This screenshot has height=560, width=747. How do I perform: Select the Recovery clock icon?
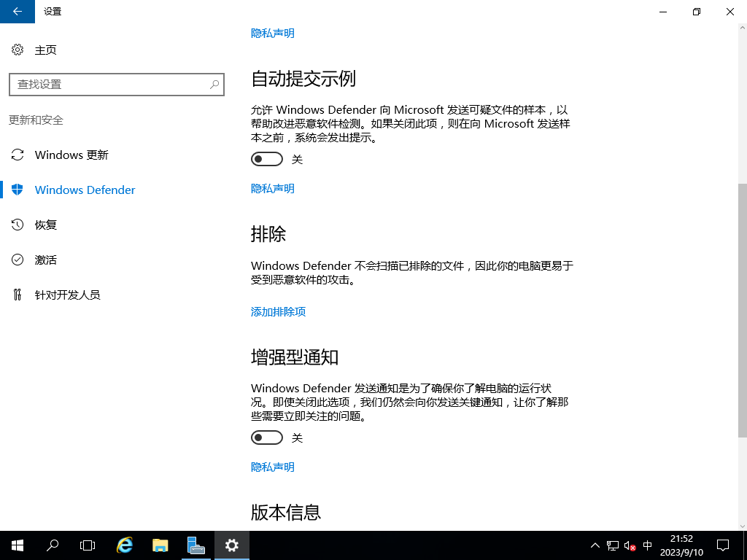click(x=18, y=225)
